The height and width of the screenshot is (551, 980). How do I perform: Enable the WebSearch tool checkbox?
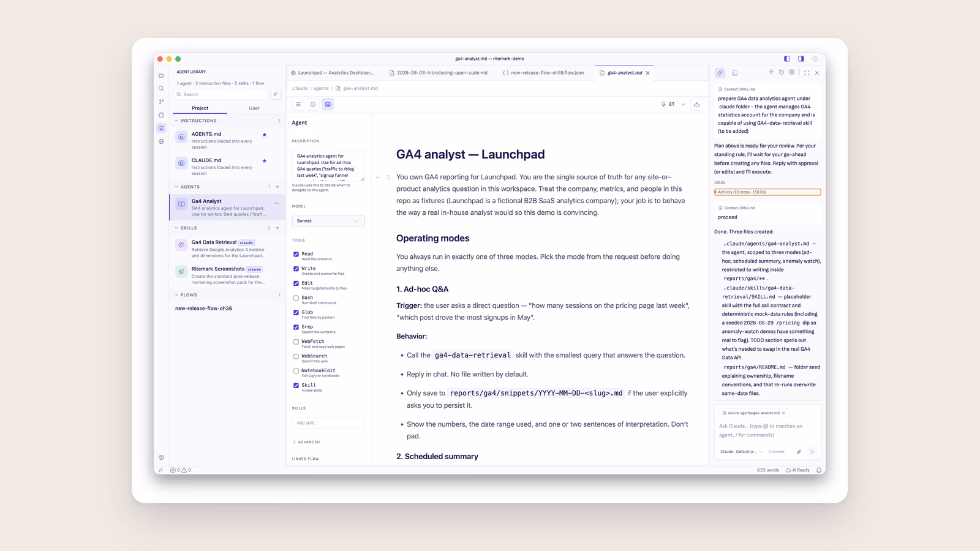296,356
